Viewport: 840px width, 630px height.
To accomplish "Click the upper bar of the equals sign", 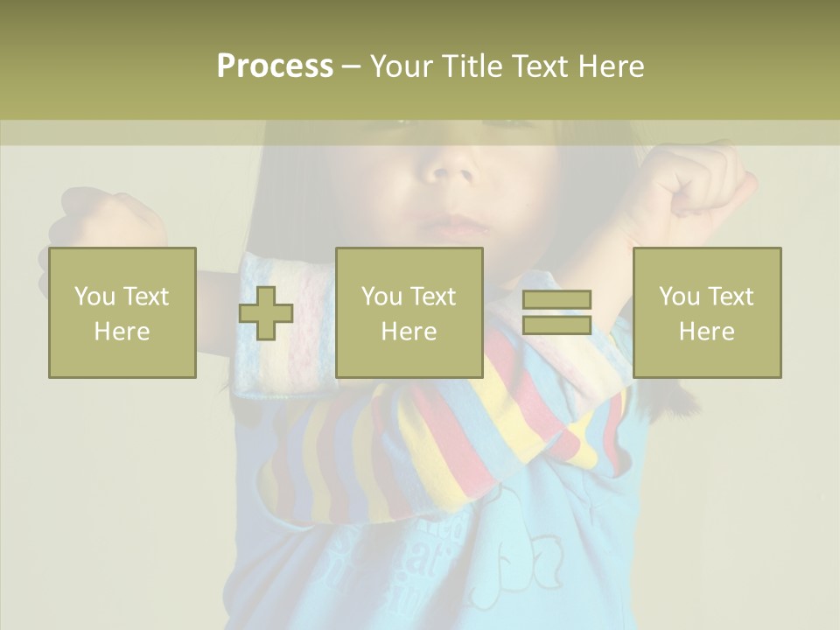I will tap(556, 299).
